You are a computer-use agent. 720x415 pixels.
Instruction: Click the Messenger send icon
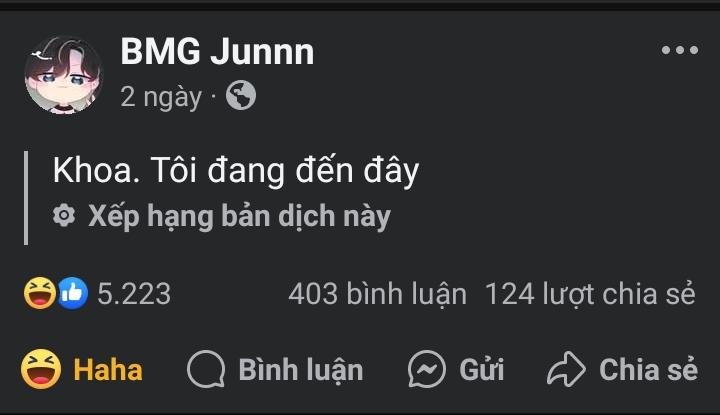[427, 369]
